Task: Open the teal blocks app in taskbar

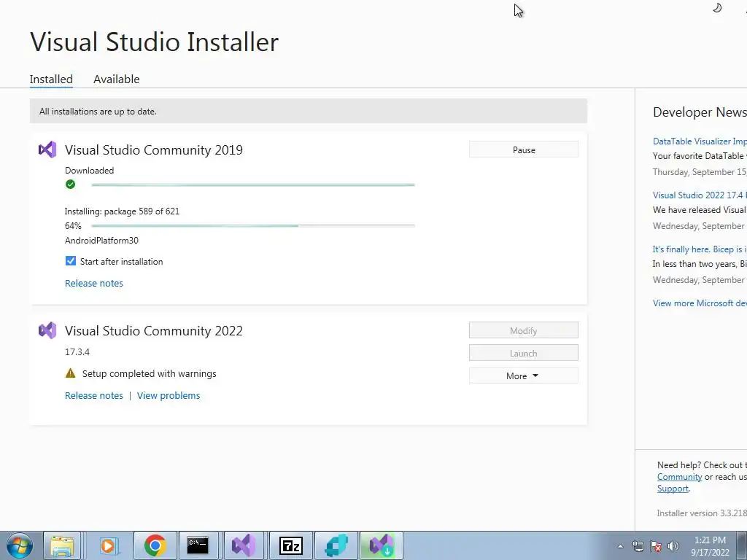Action: click(x=336, y=545)
